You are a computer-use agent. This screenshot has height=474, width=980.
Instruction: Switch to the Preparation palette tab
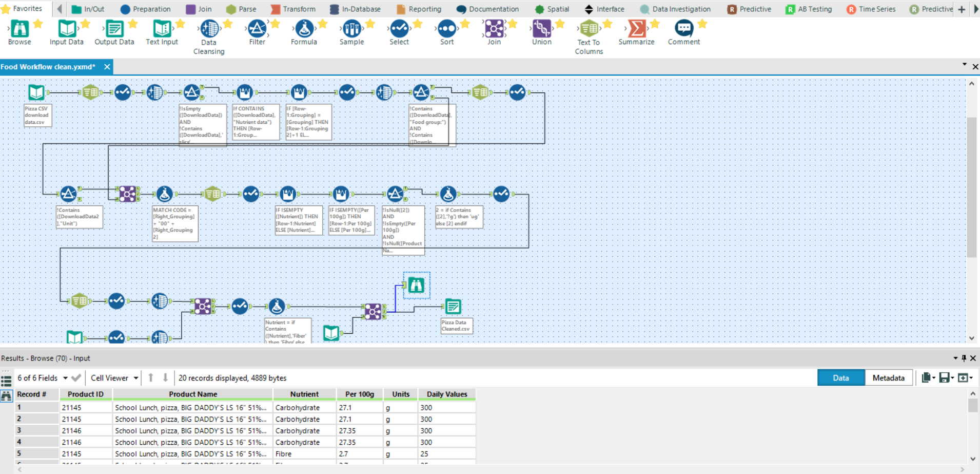pyautogui.click(x=145, y=9)
